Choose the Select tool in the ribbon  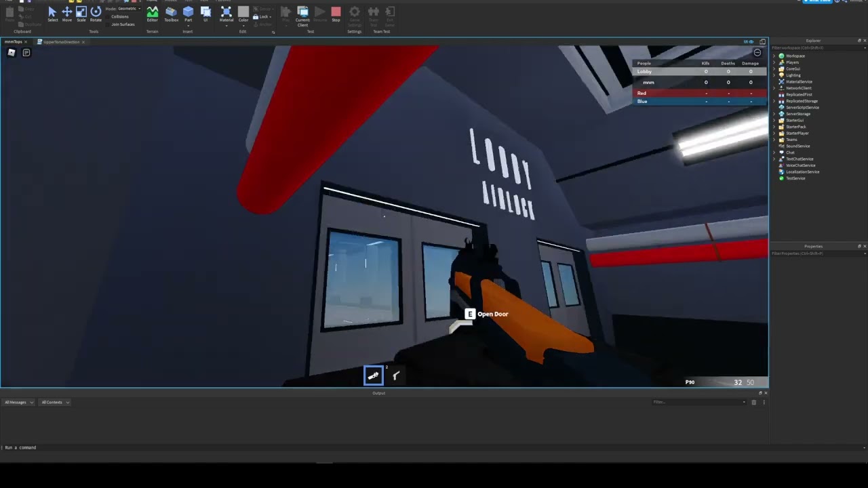coord(52,14)
